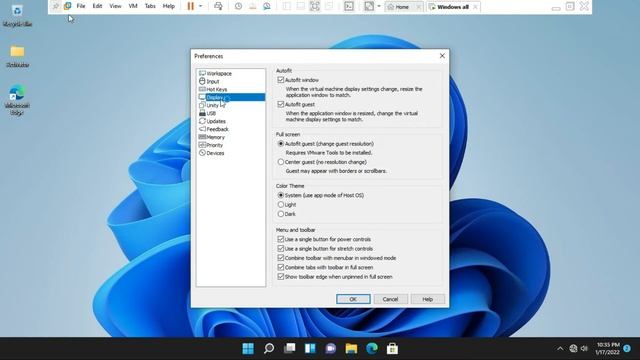Click the Recycle Bin desktop icon

click(17, 16)
